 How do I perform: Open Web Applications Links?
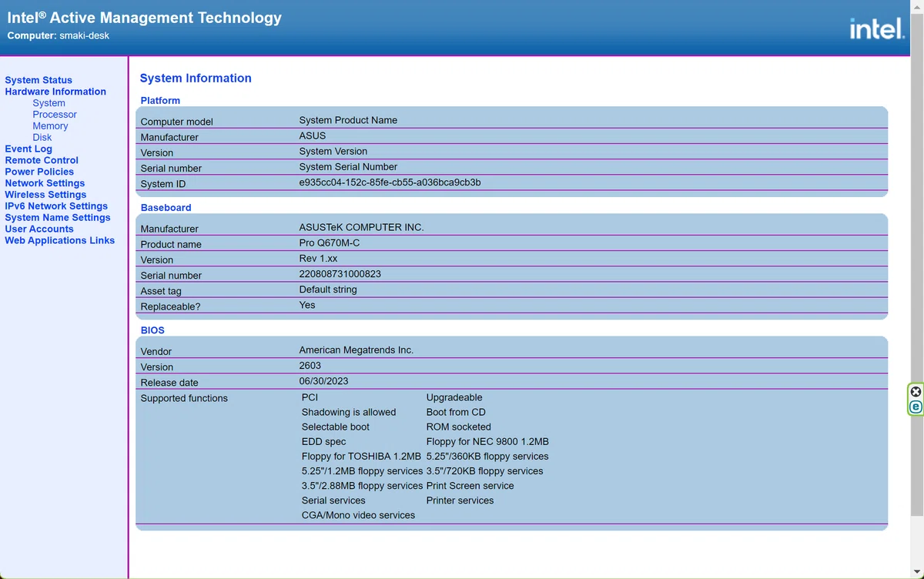tap(60, 241)
